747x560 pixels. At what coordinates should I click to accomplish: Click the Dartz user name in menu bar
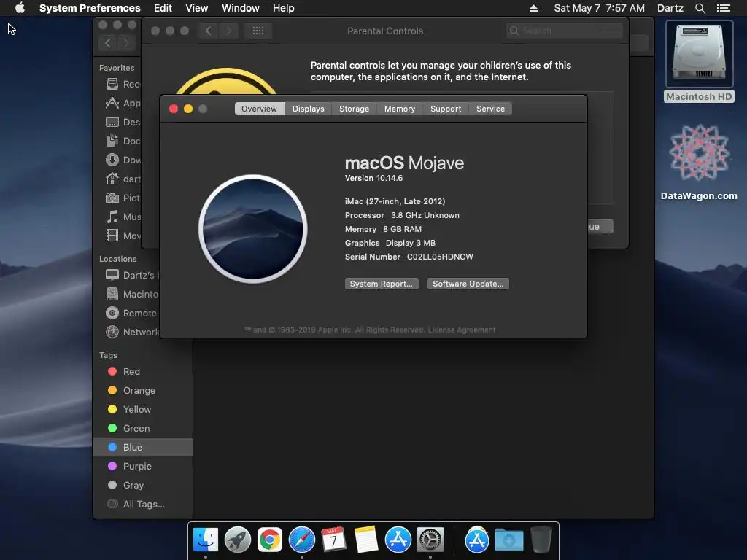pos(670,8)
